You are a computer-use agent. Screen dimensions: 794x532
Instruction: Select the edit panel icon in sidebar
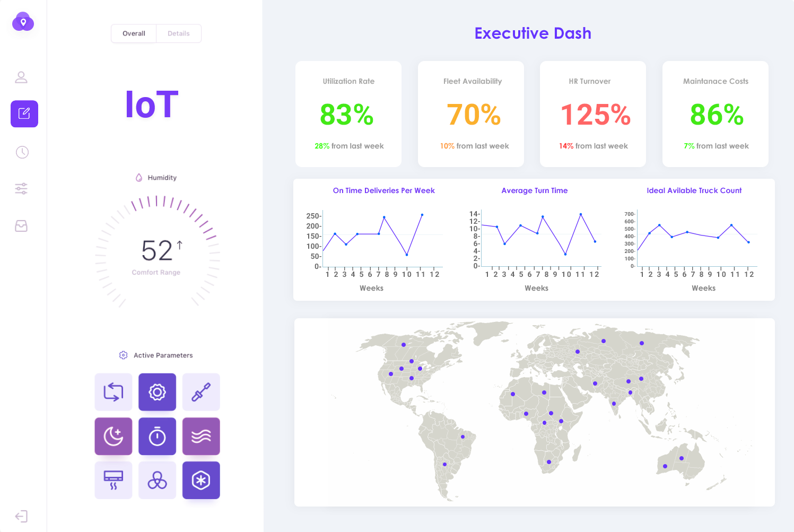point(24,114)
